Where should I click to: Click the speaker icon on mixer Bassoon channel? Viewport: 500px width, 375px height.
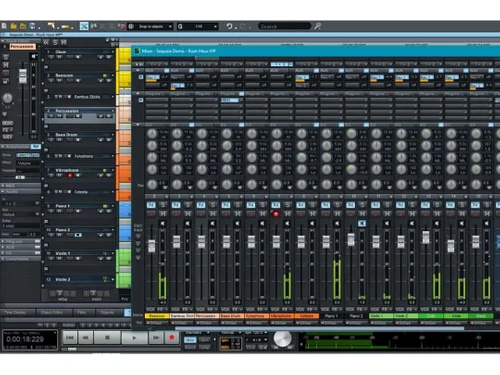(163, 223)
